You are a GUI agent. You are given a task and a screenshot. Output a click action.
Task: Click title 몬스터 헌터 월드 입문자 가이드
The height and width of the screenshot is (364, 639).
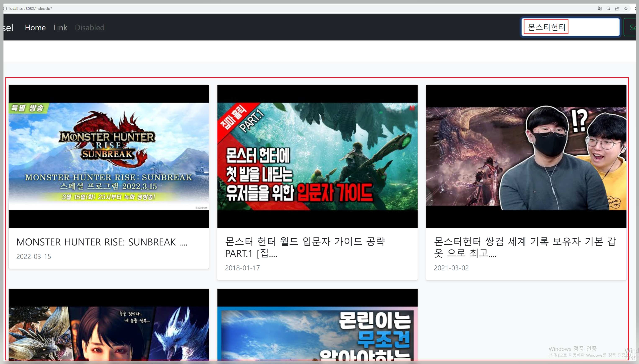click(x=305, y=247)
